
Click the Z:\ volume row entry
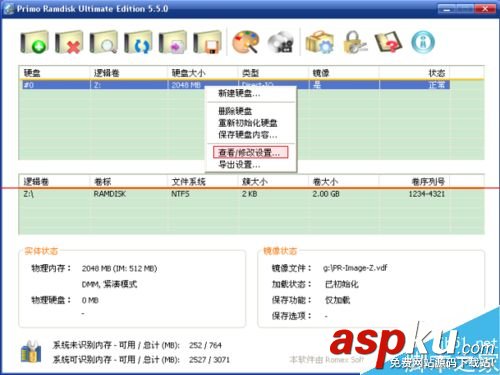point(29,194)
